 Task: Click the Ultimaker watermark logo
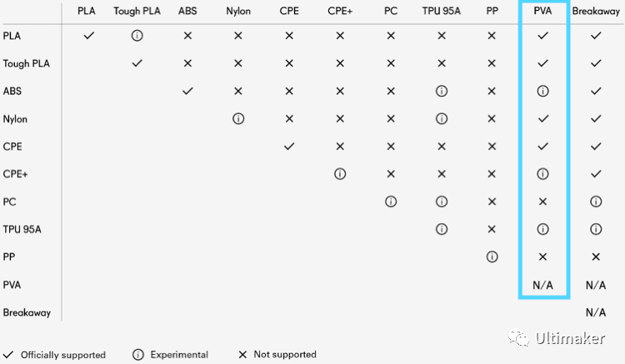(557, 338)
